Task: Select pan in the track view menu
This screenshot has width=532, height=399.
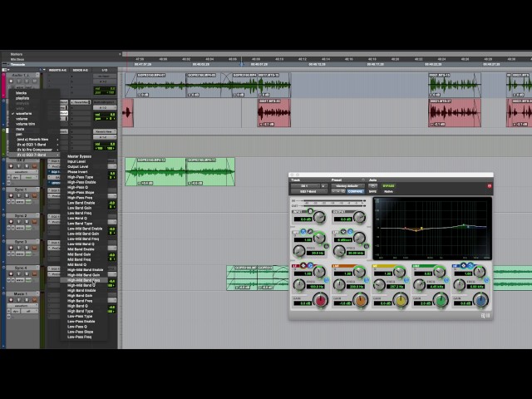Action: point(18,135)
